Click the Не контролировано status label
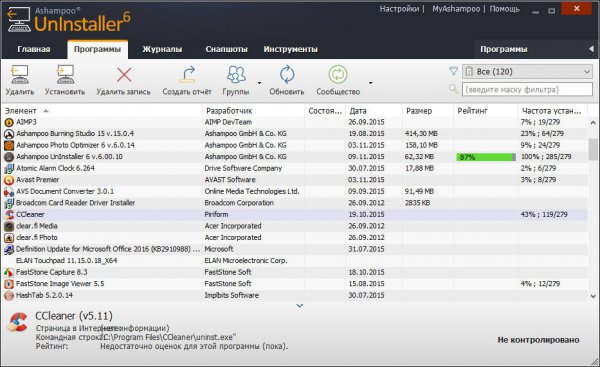Screen dimensions: 600x367 click(538, 340)
